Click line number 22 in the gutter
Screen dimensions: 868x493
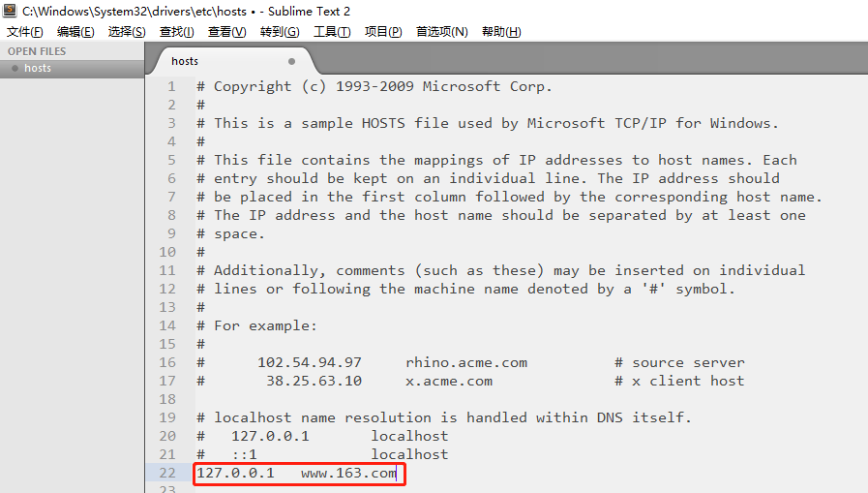[169, 473]
